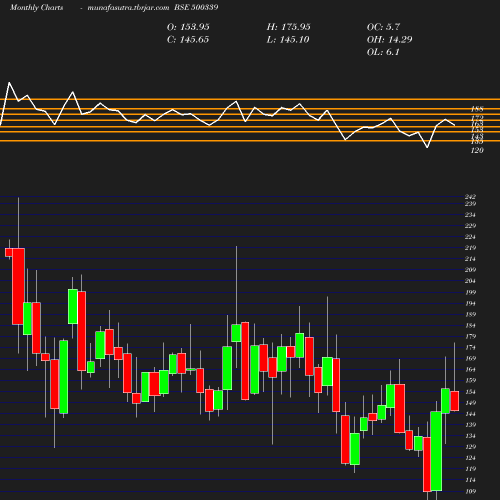
Task: Click the 114 price axis label
Action: 470,480
